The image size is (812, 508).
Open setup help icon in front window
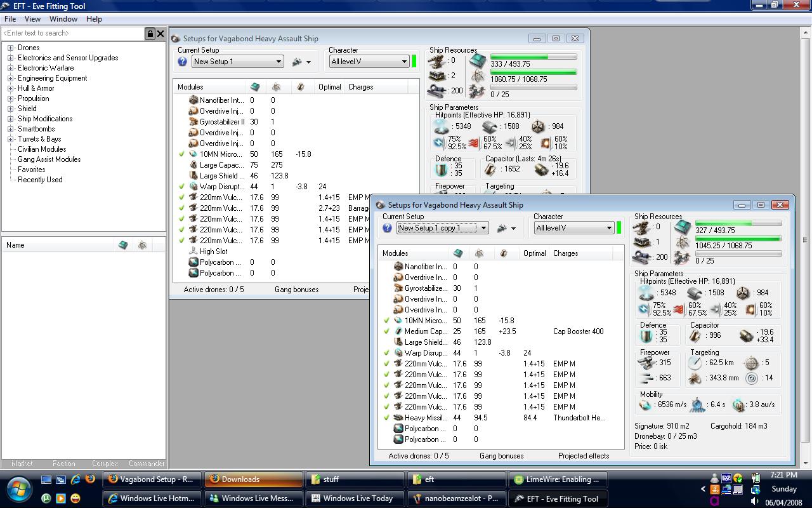(x=387, y=228)
